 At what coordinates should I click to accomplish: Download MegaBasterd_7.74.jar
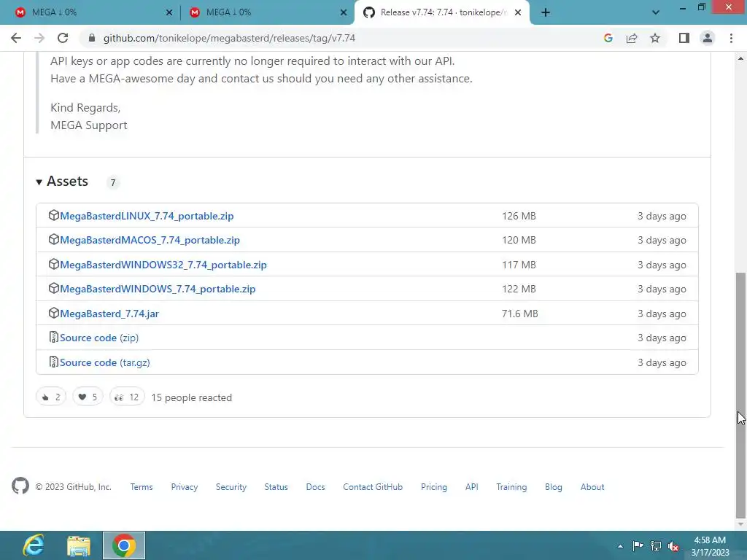[x=109, y=314]
